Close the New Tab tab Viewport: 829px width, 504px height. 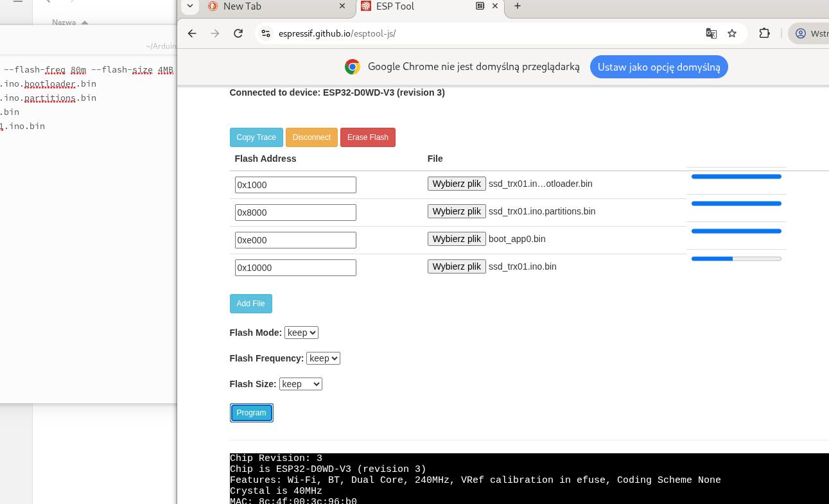pyautogui.click(x=342, y=6)
